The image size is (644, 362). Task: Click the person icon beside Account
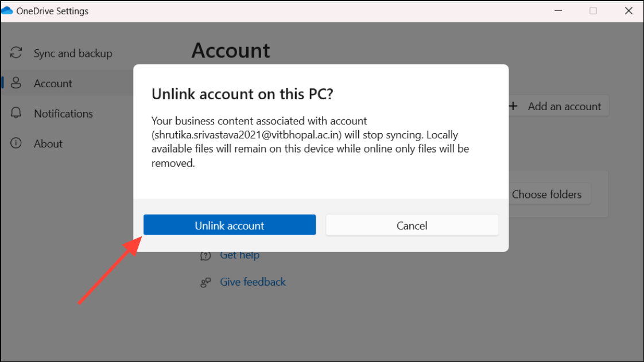point(16,83)
